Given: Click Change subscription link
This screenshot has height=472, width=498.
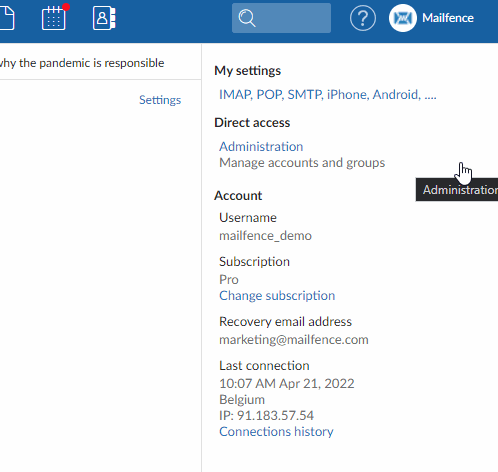Looking at the screenshot, I should click(277, 296).
